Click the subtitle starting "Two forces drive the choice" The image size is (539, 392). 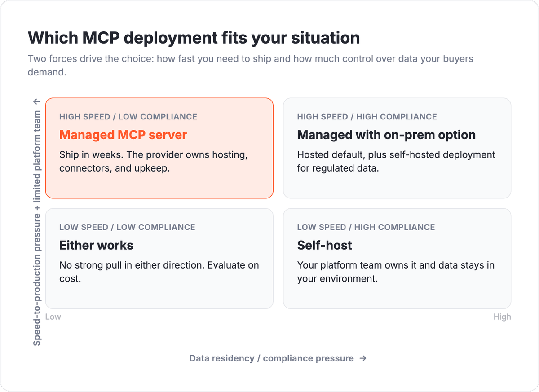click(251, 65)
